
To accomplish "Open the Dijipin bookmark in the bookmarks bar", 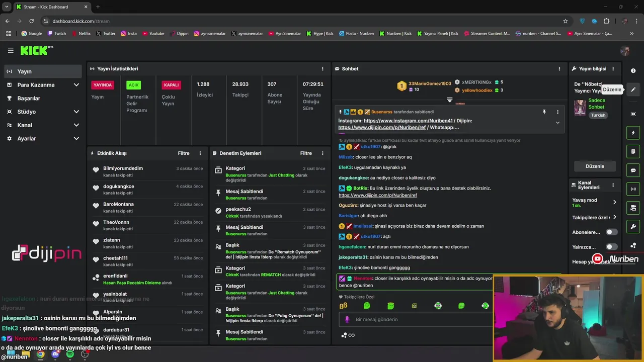I will click(179, 34).
